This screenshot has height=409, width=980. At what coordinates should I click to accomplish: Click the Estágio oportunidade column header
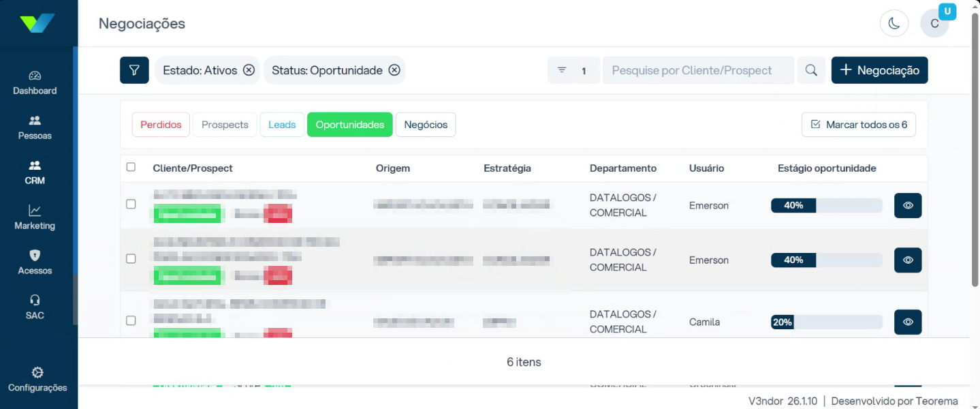pos(827,168)
